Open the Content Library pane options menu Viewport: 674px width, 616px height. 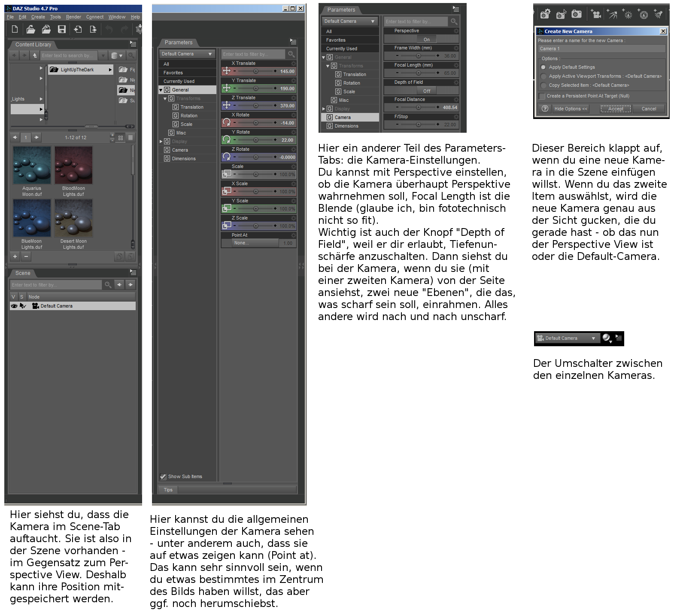click(133, 44)
